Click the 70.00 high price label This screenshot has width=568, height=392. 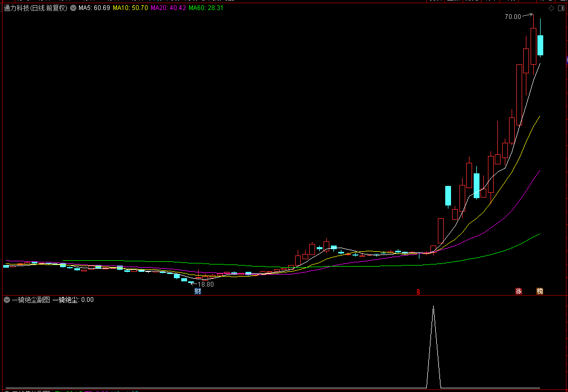coord(513,17)
